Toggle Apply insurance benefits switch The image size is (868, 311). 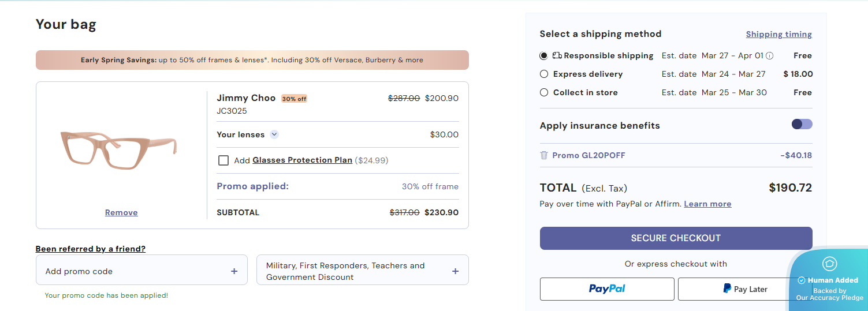[802, 124]
